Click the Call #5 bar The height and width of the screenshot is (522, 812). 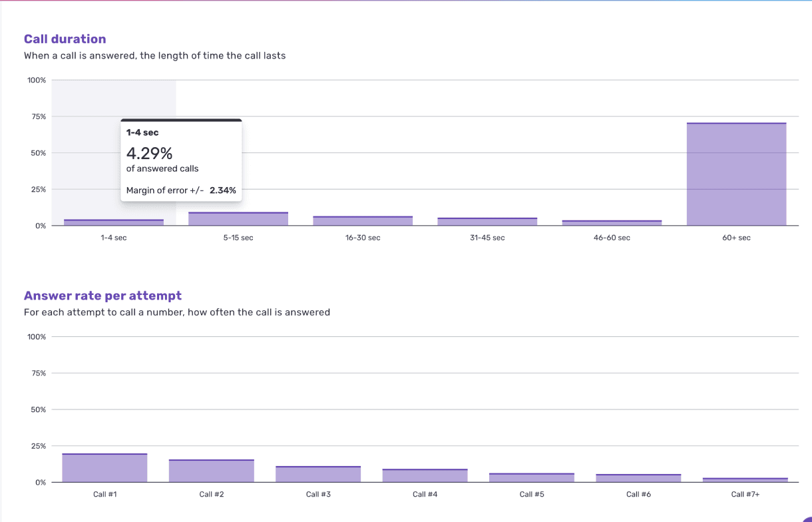click(532, 477)
